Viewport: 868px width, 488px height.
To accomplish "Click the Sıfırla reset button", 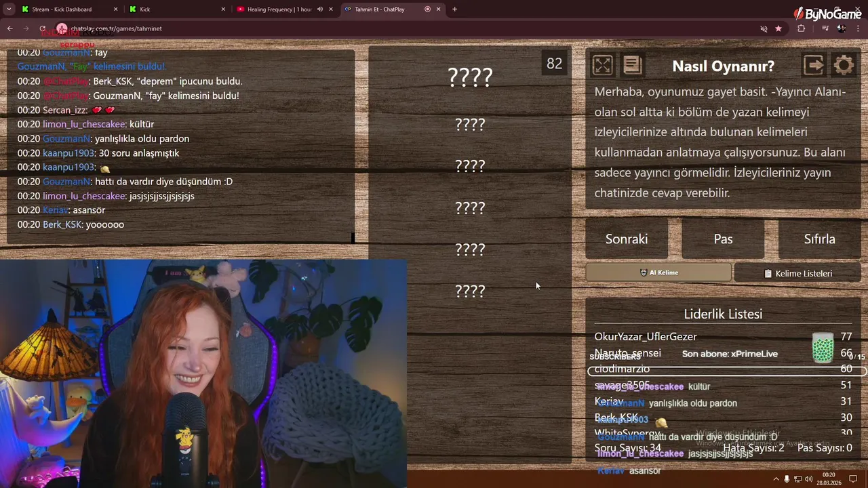I will coord(819,239).
